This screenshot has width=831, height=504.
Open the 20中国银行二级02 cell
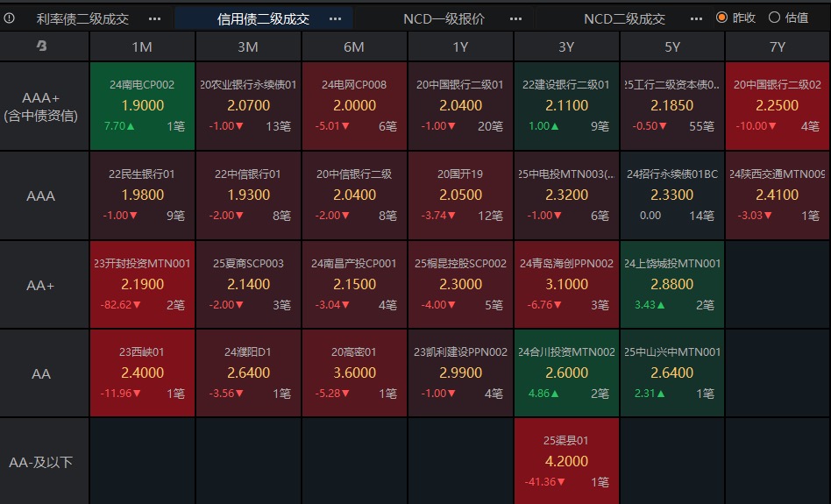[x=778, y=106]
